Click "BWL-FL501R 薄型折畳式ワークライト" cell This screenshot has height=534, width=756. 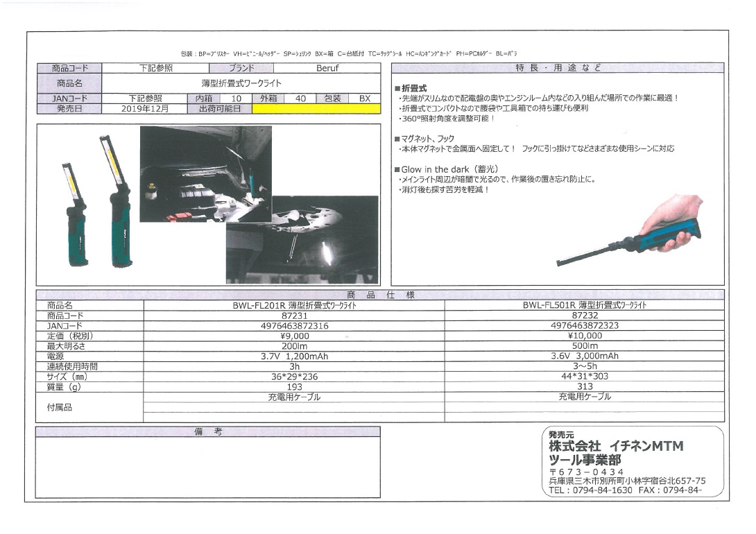tap(585, 305)
